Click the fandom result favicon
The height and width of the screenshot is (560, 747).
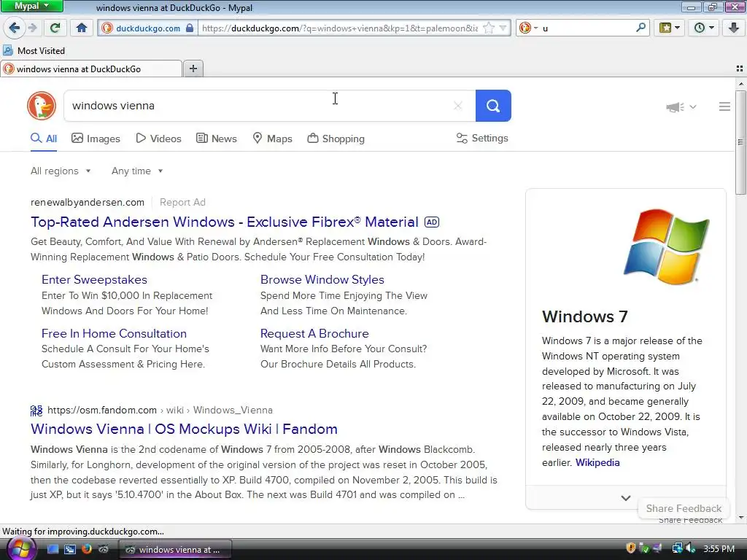(x=36, y=410)
